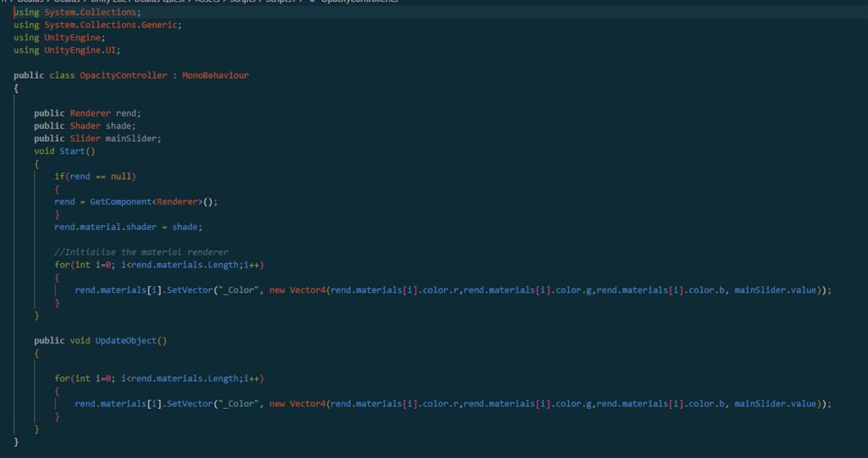This screenshot has width=868, height=458.
Task: Click the "using UnityEngine;" line
Action: pos(59,38)
